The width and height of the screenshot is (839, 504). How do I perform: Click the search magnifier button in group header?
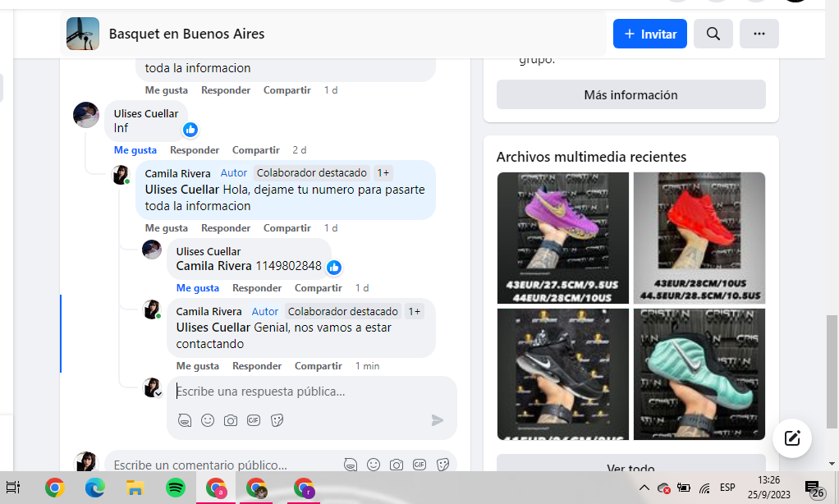click(x=713, y=34)
